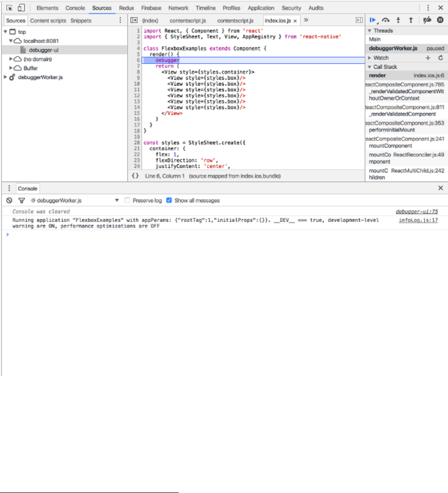Click the highlighted debugger statement line
Screen dimensions: 448x493
click(x=253, y=60)
